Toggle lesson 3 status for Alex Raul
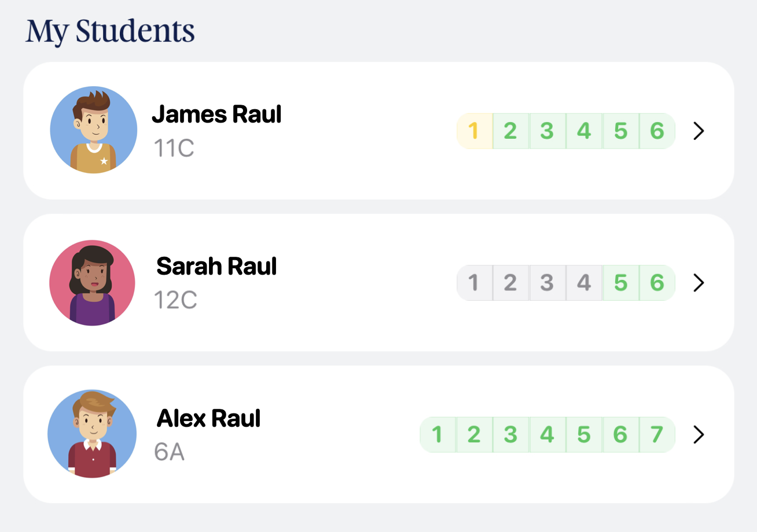757x532 pixels. pos(510,434)
